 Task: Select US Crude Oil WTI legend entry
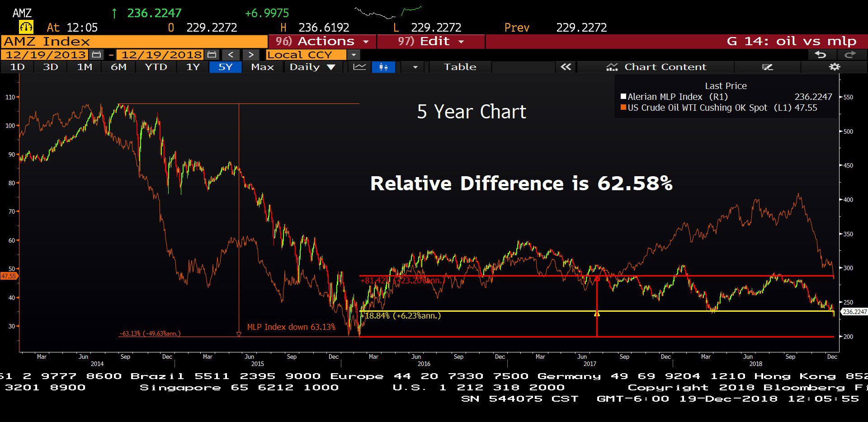(x=719, y=108)
